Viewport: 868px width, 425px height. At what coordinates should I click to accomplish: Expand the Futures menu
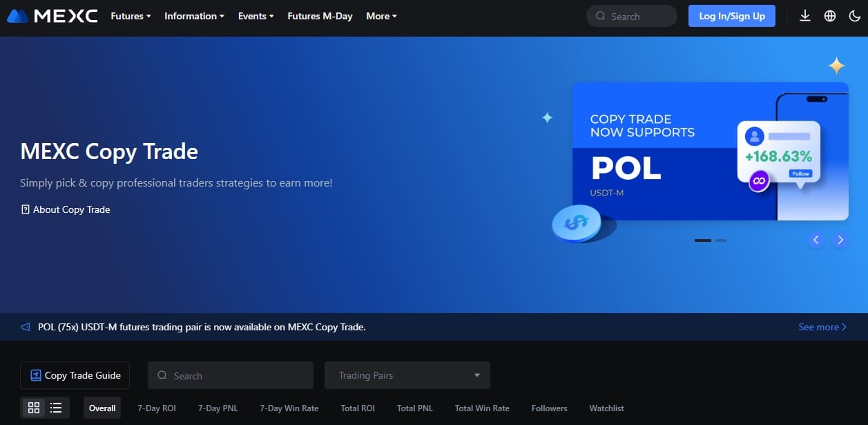coord(131,16)
